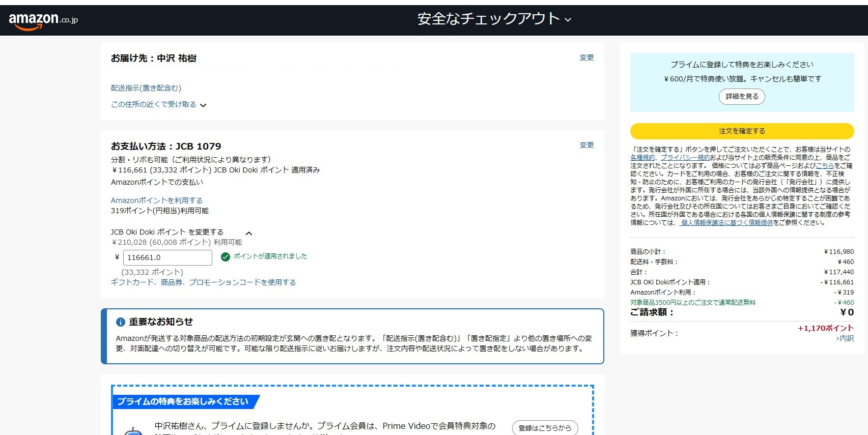Viewport: 868px width, 435px height.
Task: Click こちら link in the order terms
Action: (825, 166)
